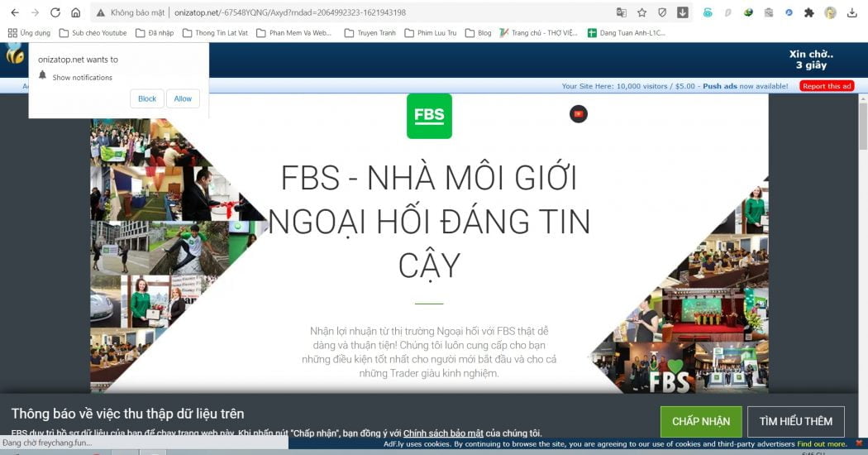
Task: Click the Ứng dụng apps grid icon
Action: 12,33
